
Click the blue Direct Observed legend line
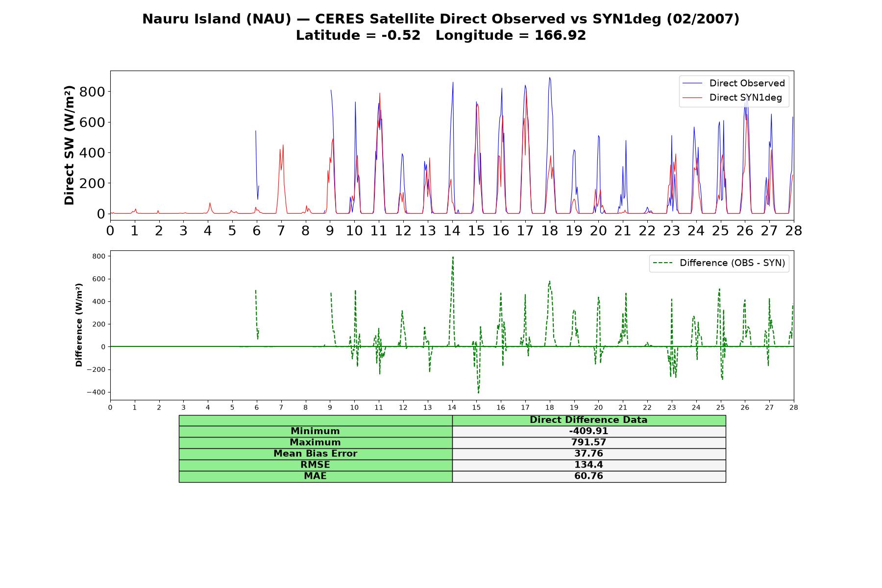tap(692, 83)
